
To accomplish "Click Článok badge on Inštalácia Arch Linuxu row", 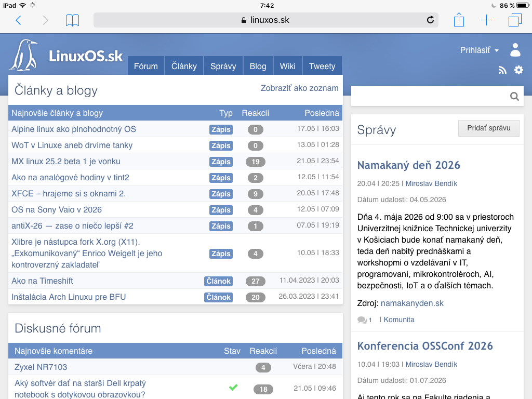I will pyautogui.click(x=219, y=298).
